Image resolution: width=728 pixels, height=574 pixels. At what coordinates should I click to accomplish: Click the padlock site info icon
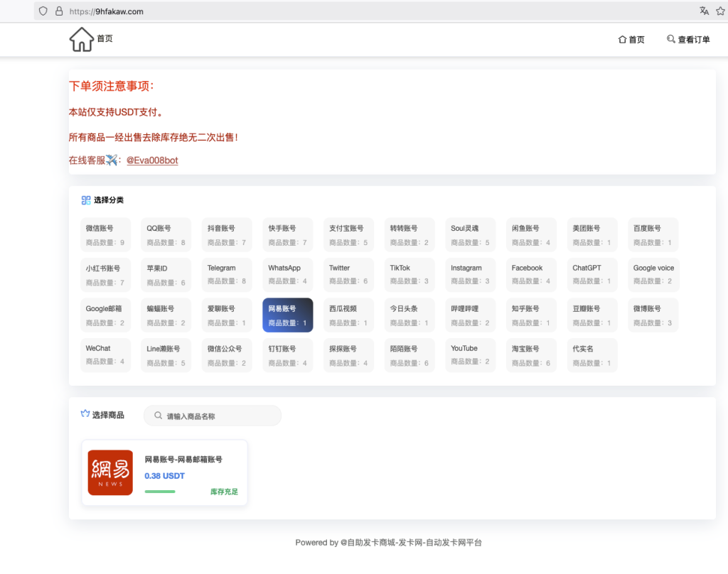(59, 11)
